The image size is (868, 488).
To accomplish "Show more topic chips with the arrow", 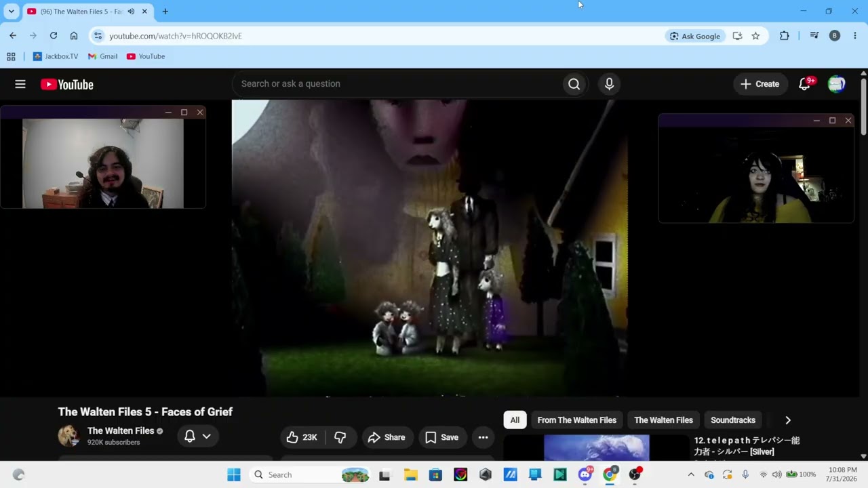I will (x=787, y=420).
